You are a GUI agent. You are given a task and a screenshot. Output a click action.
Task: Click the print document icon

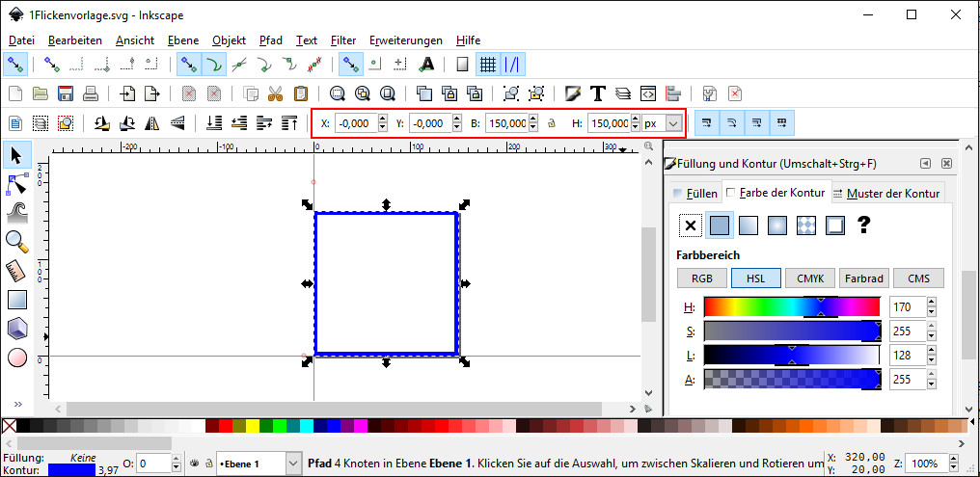click(x=91, y=93)
